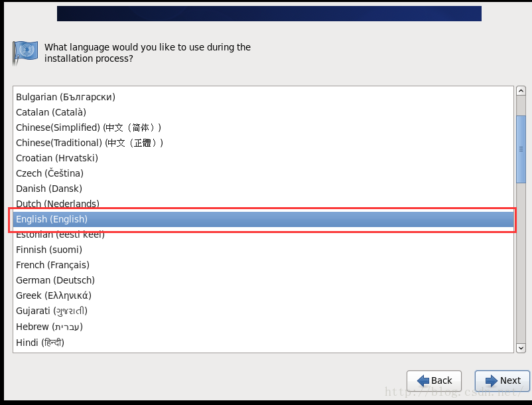Select German (Deutsch) language
Viewport: 532px width, 405px height.
point(263,280)
